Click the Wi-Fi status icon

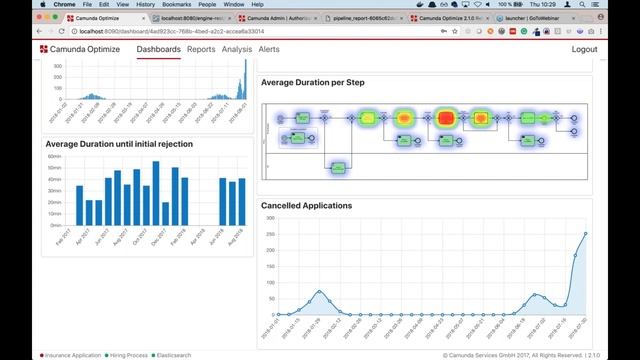pos(478,4)
